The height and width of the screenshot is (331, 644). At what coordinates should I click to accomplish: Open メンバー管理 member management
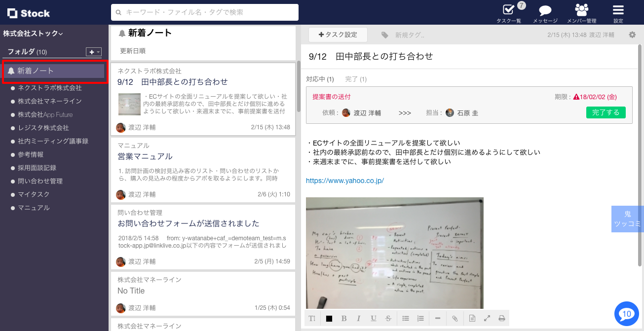coord(581,12)
